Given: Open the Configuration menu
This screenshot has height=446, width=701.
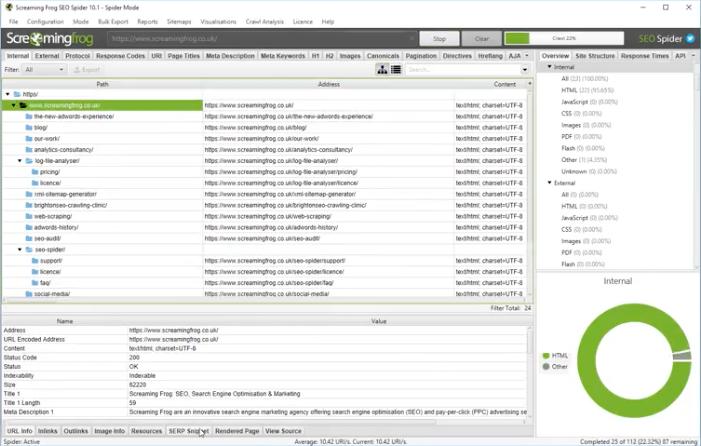Looking at the screenshot, I should click(x=45, y=21).
